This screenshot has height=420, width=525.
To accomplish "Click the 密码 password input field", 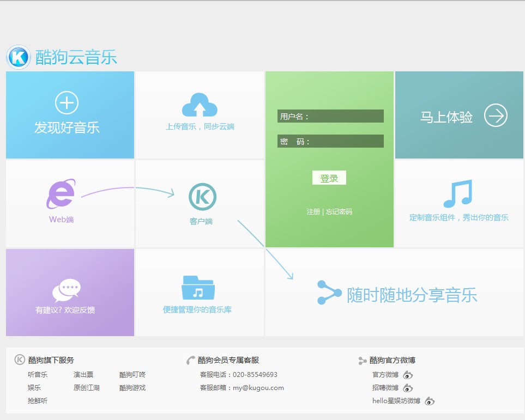I will click(330, 141).
